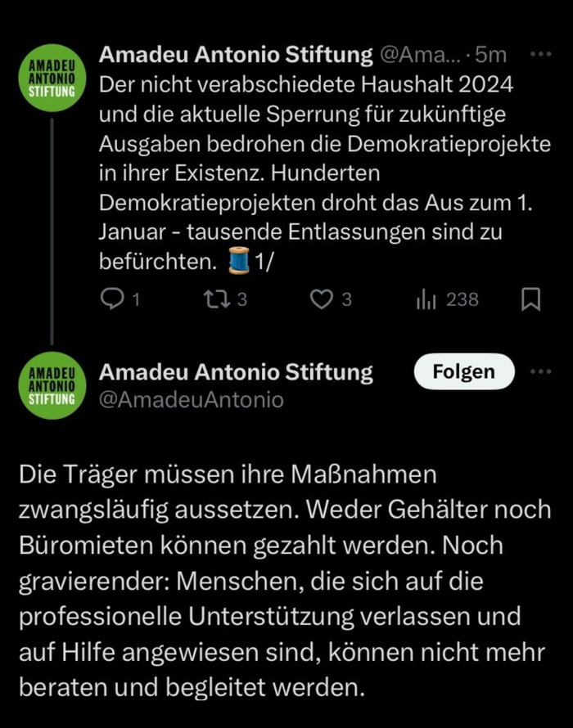Click the reply icon on the tweet
The width and height of the screenshot is (573, 728).
[112, 299]
